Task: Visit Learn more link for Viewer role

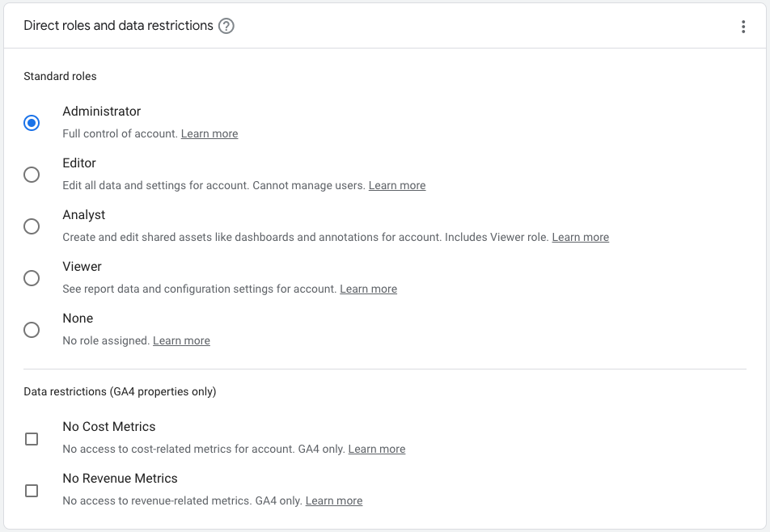Action: click(x=368, y=289)
